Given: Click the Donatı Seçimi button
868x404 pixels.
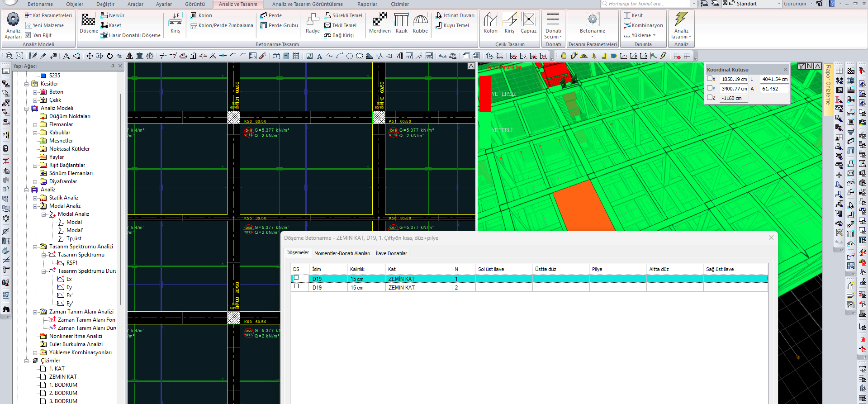Looking at the screenshot, I should point(553,26).
